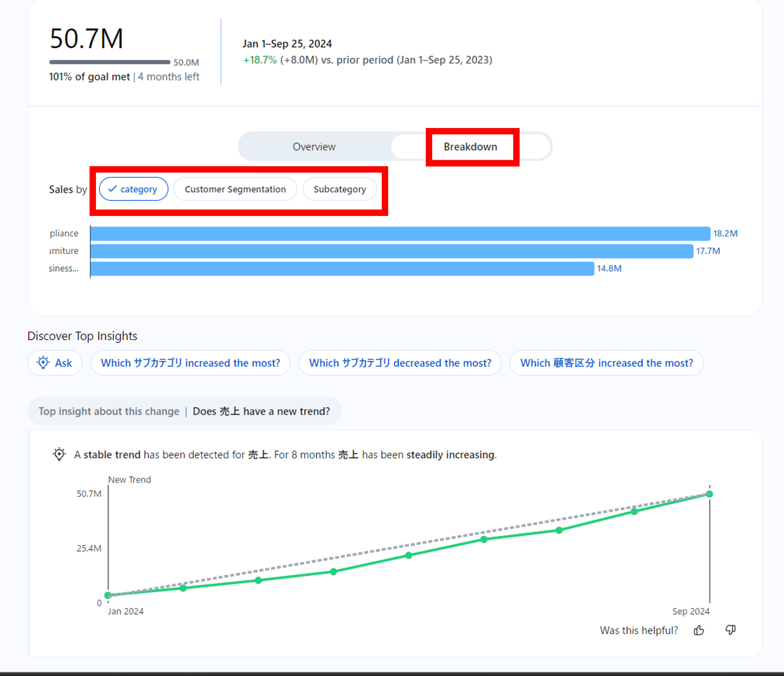
Task: Click the Jan 2024 starting data point
Action: (108, 595)
